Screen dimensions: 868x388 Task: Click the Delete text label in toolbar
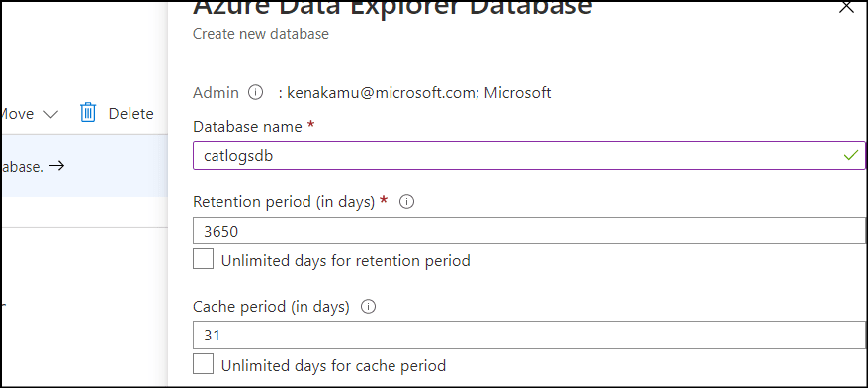(x=131, y=113)
